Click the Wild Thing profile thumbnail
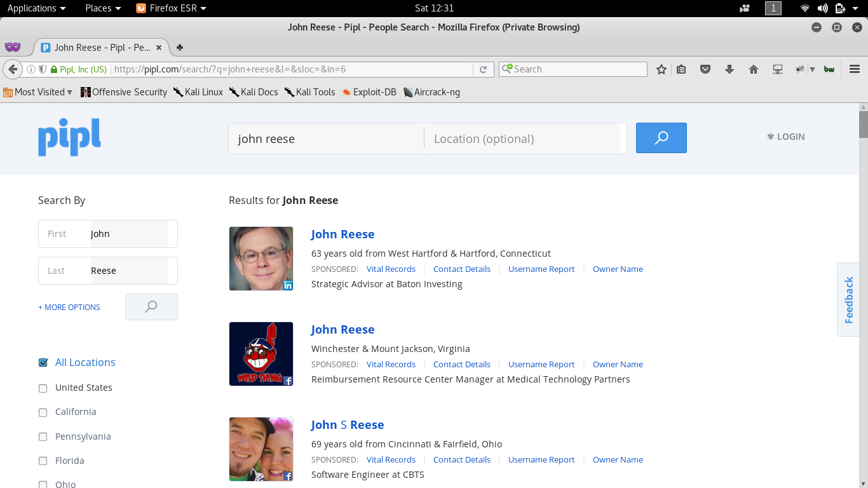 pyautogui.click(x=261, y=354)
